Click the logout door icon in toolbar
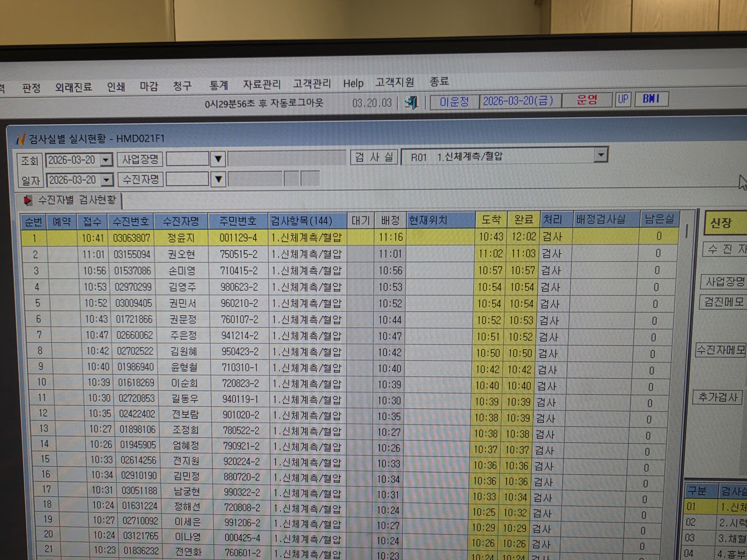This screenshot has width=747, height=560. point(412,102)
